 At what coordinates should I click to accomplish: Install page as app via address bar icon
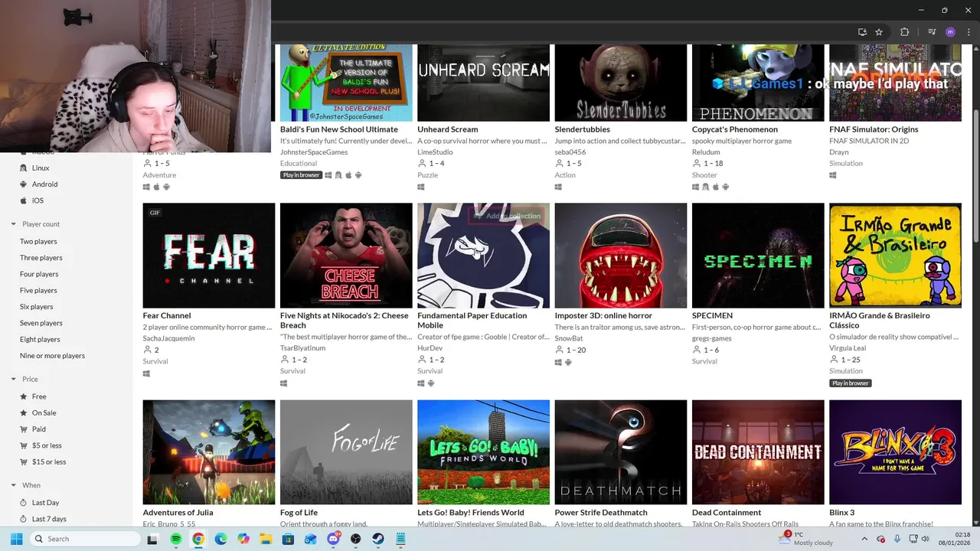click(x=862, y=32)
